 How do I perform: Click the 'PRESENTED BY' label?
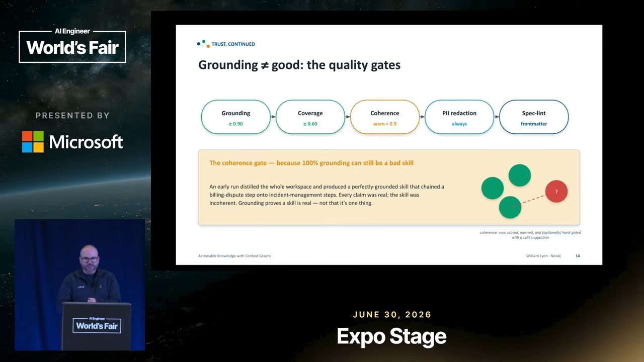72,116
